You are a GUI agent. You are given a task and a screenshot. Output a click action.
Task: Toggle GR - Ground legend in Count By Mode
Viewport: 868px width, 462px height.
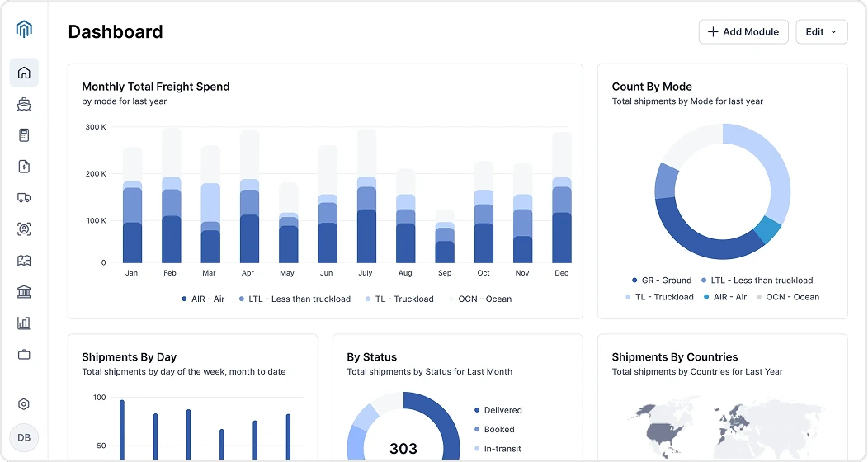pos(662,280)
